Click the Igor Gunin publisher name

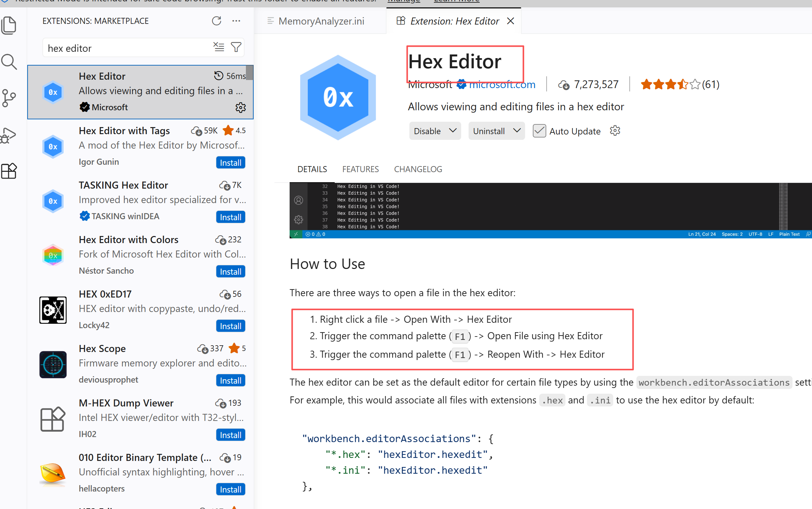99,162
